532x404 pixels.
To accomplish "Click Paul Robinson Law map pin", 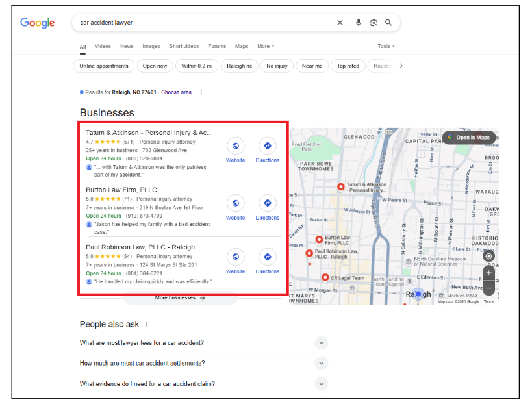I will [x=309, y=253].
